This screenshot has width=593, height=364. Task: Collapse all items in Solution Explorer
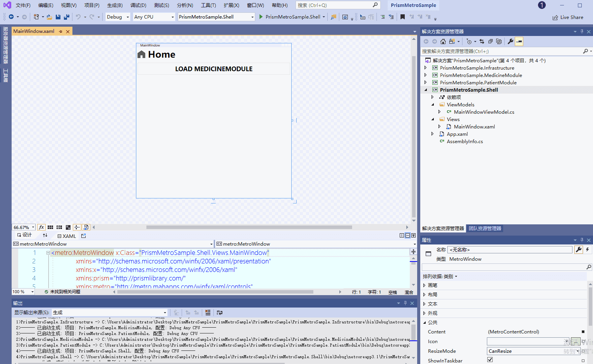click(490, 41)
